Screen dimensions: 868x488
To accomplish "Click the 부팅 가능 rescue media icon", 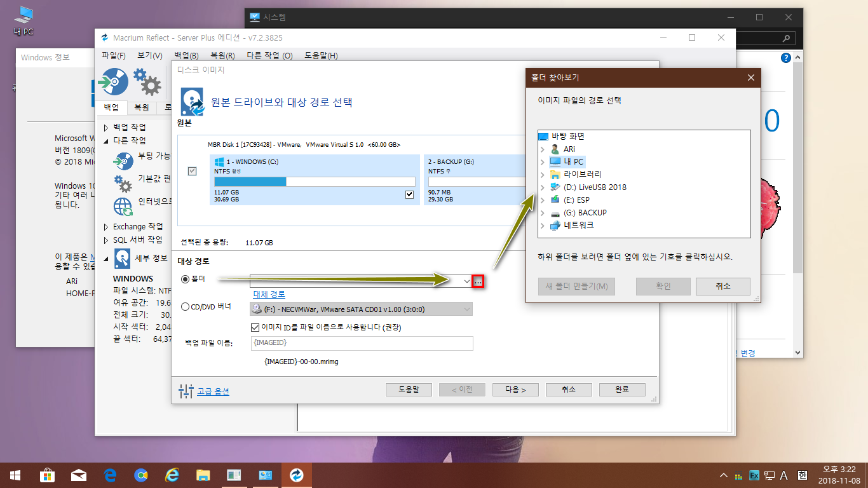I will point(123,161).
